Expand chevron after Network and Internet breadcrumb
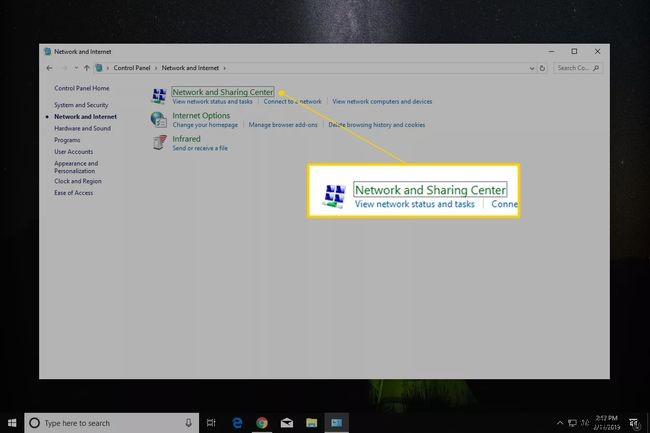This screenshot has height=433, width=650. 225,68
